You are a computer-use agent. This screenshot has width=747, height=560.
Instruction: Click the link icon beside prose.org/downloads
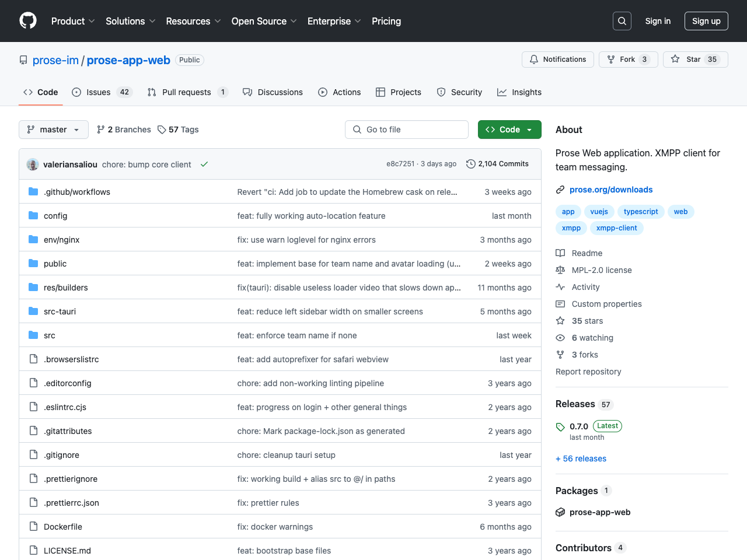tap(560, 190)
